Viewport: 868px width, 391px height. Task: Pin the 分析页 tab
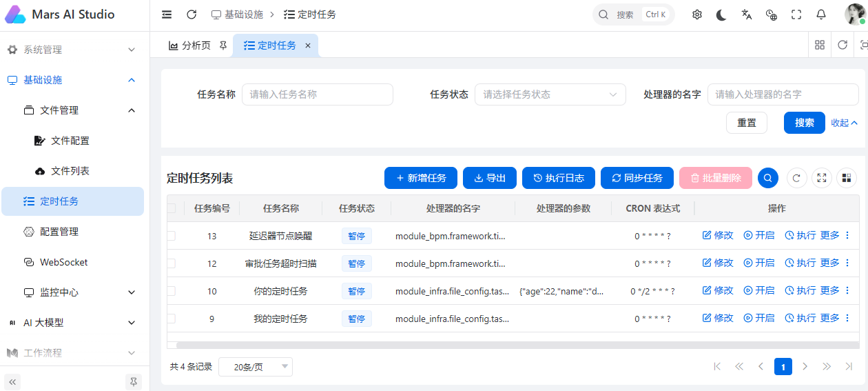point(223,46)
